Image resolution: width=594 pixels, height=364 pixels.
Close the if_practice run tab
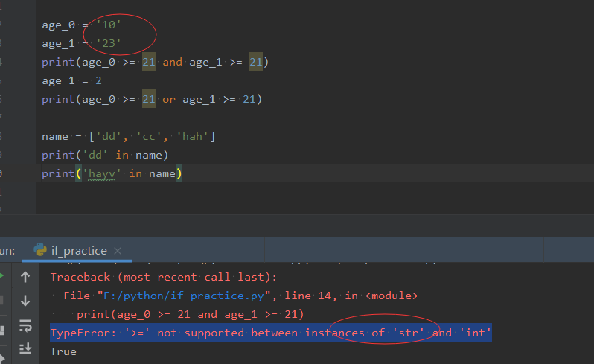coord(118,251)
